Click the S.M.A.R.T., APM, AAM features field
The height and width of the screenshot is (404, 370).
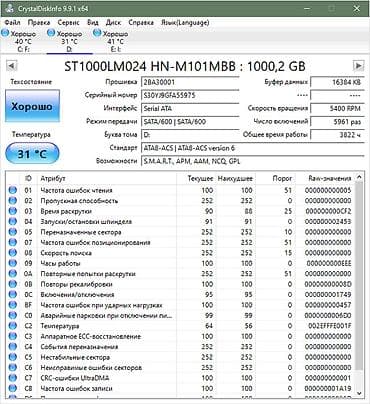253,161
